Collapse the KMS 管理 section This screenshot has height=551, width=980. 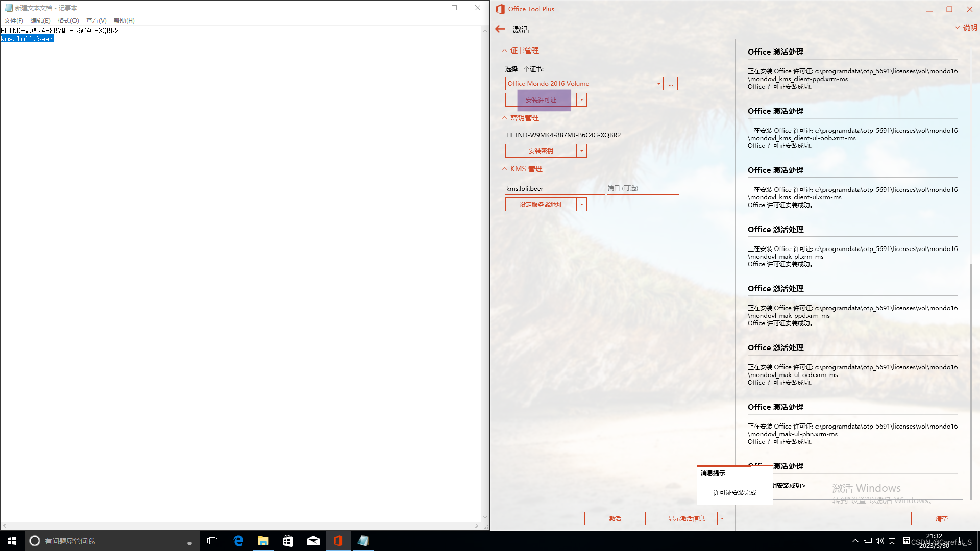coord(504,169)
